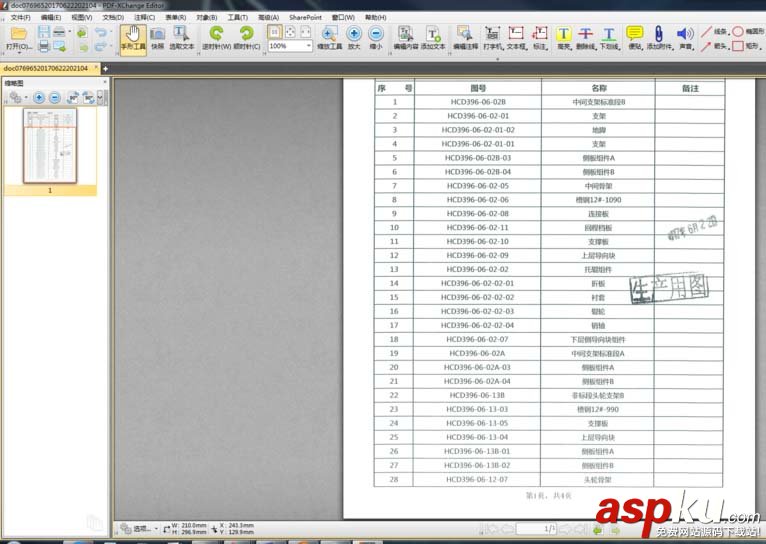Click the Fit Width view icon
Image resolution: width=766 pixels, height=544 pixels.
305,32
